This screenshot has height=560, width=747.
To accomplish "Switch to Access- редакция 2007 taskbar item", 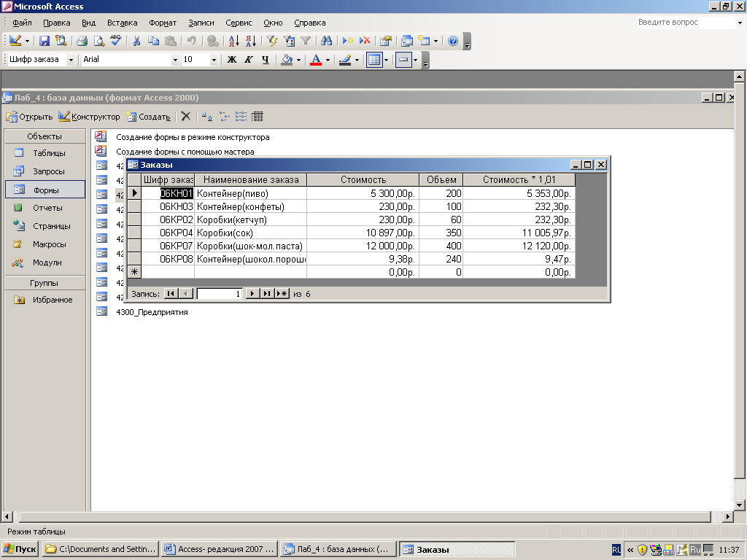I will [x=220, y=549].
